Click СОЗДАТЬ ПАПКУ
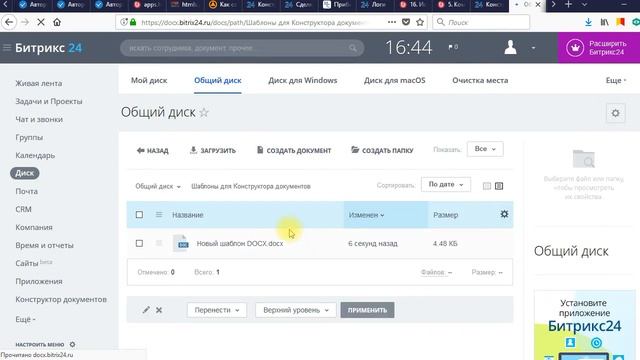 coord(382,150)
